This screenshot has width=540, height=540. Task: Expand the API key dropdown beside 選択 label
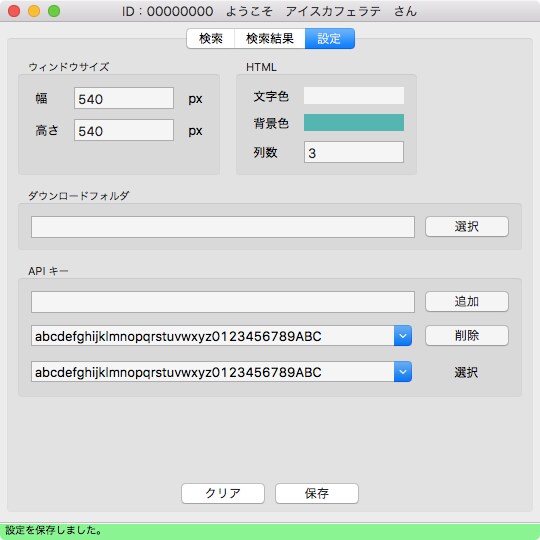click(x=403, y=372)
